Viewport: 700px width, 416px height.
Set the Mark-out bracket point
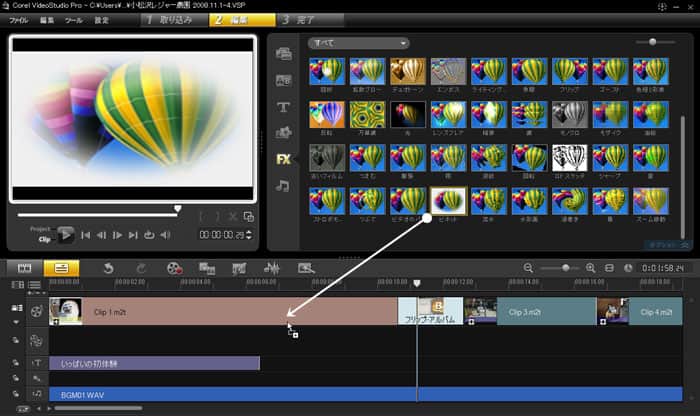tap(217, 217)
